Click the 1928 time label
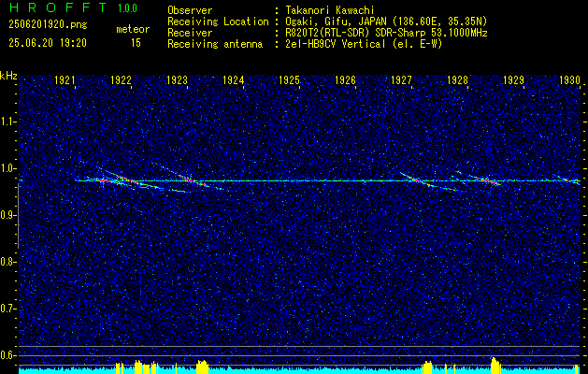This screenshot has height=374, width=588. point(457,79)
